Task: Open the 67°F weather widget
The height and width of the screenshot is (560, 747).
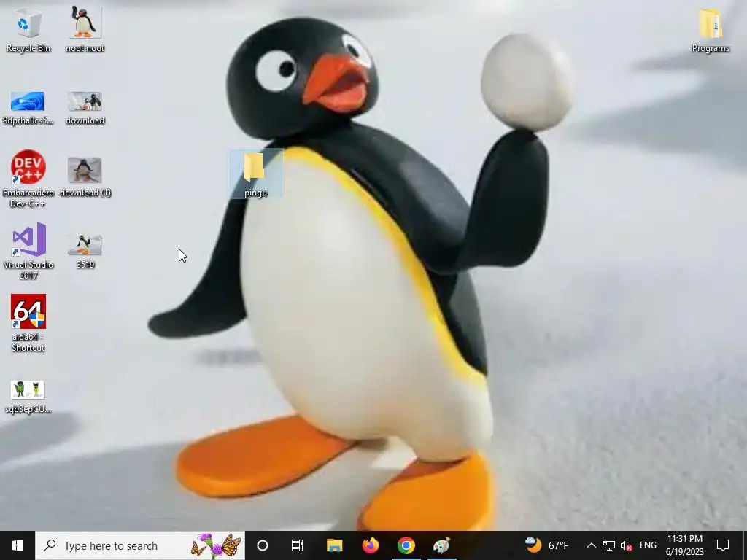Action: [546, 545]
